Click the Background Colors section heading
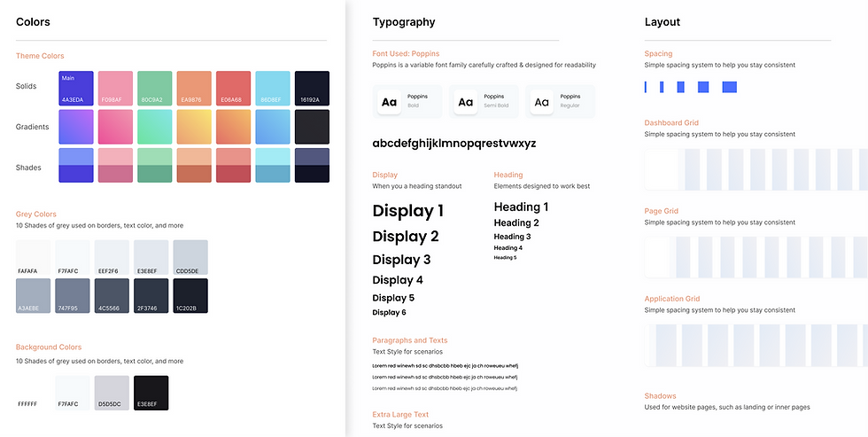The image size is (868, 437). 49,347
